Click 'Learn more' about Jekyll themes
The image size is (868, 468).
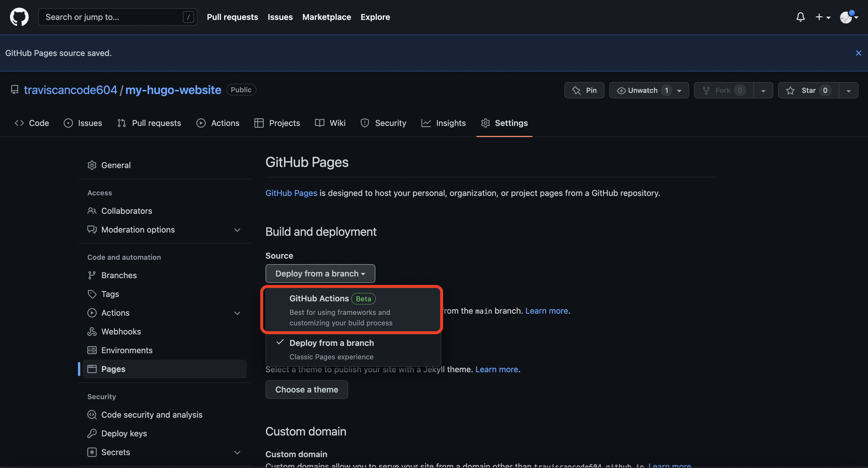(x=497, y=369)
